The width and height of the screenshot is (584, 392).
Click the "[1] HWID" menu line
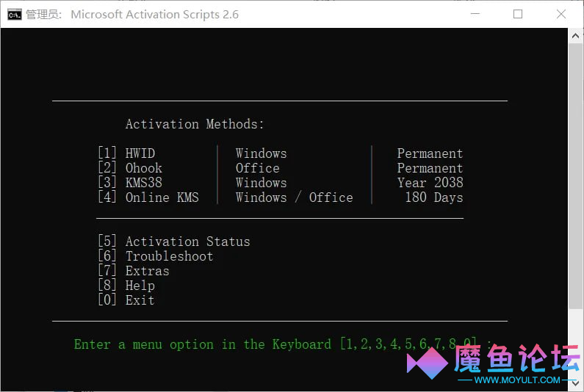(126, 153)
